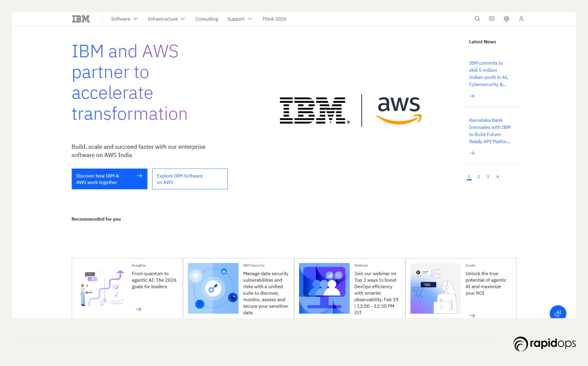
Task: Expand the Infrastructure menu dropdown
Action: [166, 19]
